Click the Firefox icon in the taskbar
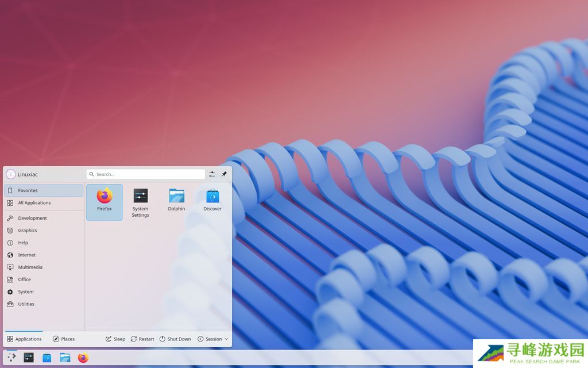 click(x=83, y=358)
